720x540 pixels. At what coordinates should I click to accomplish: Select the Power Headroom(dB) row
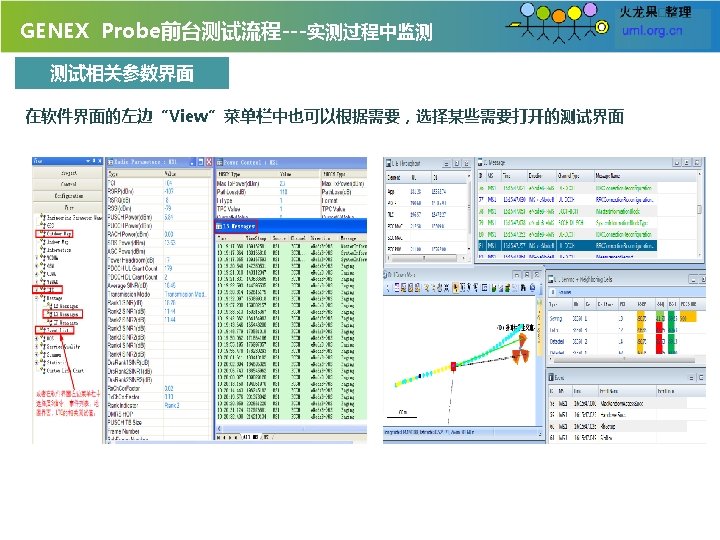pyautogui.click(x=158, y=260)
